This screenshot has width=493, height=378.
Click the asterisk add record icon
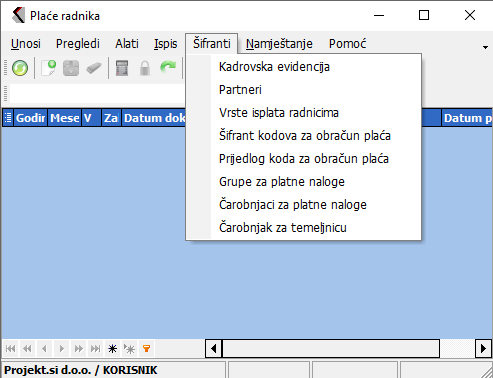[x=112, y=349]
